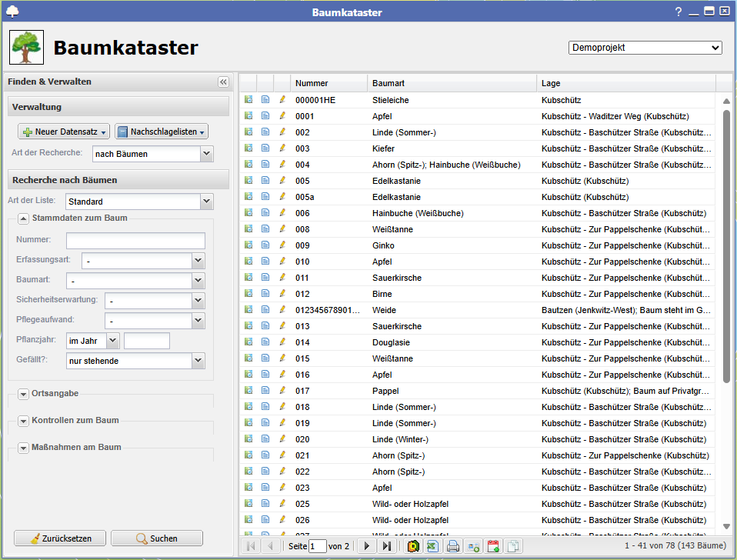This screenshot has height=560, width=737.
Task: Expand the Ortsangabe section
Action: (x=23, y=395)
